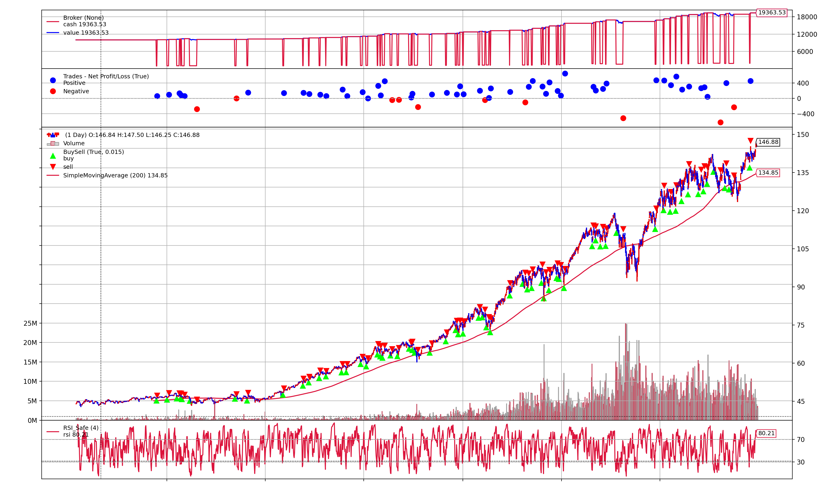Click the 146.88 closing price tag

click(768, 142)
